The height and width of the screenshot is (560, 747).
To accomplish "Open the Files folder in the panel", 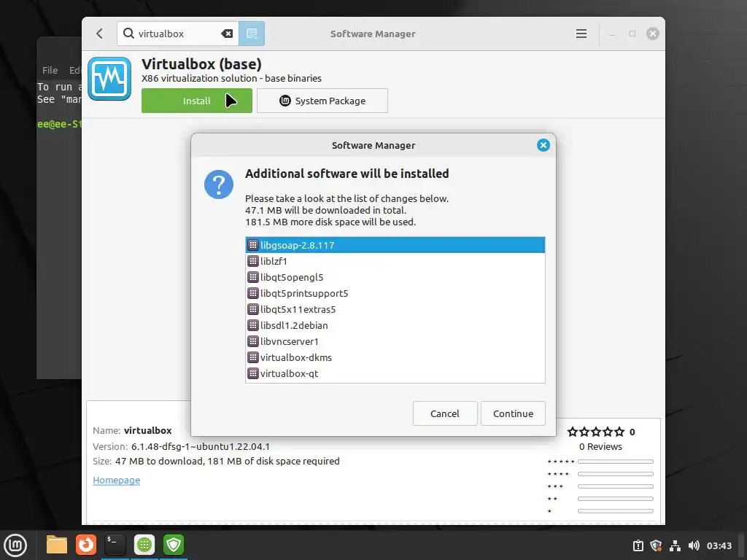I will click(57, 545).
